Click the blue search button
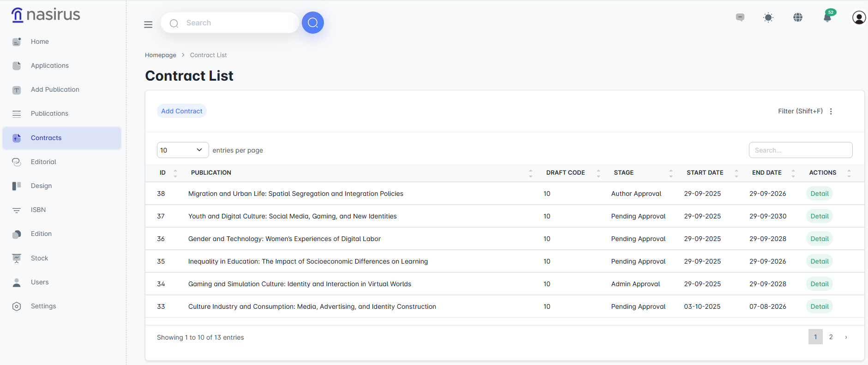868x365 pixels. (312, 23)
